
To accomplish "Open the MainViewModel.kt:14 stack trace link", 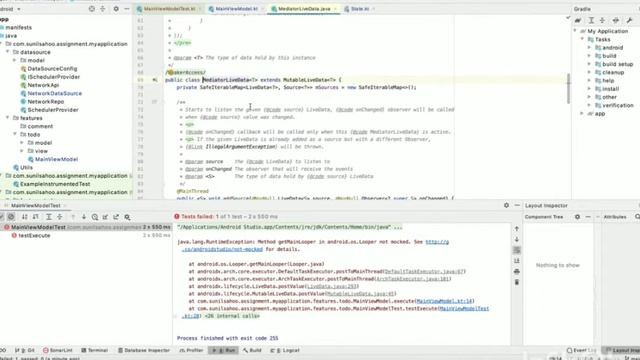I will [x=444, y=301].
